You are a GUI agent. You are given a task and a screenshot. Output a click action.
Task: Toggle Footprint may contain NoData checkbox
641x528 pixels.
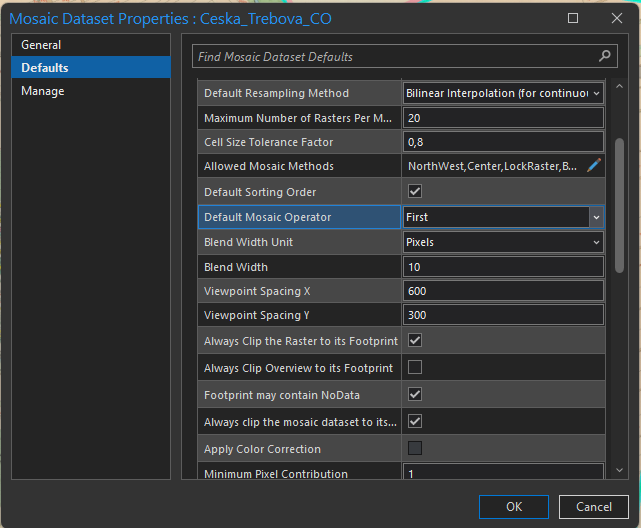pos(415,394)
